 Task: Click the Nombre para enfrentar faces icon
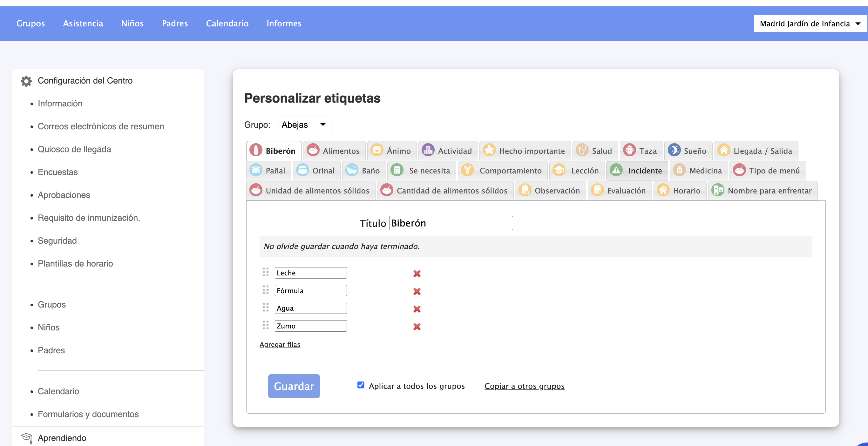point(718,190)
